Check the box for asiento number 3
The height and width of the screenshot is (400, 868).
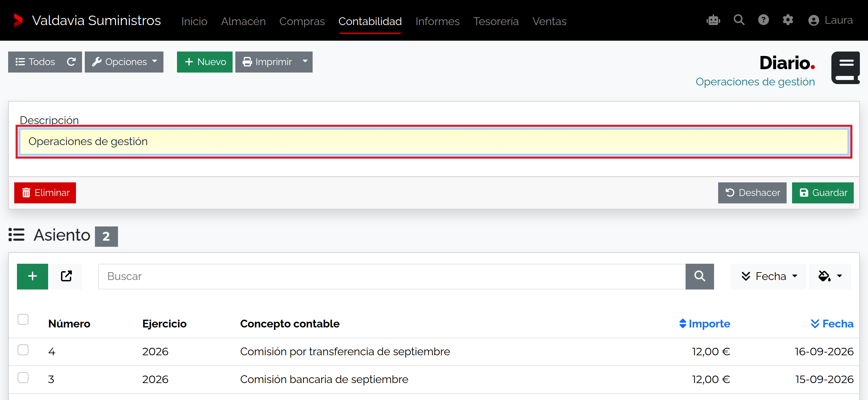click(23, 378)
